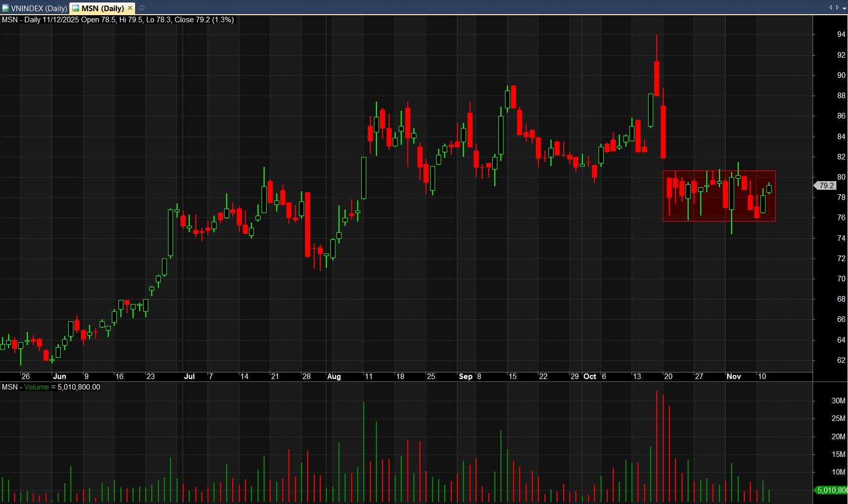The height and width of the screenshot is (504, 848).
Task: Click price axis label 70
Action: (841, 279)
